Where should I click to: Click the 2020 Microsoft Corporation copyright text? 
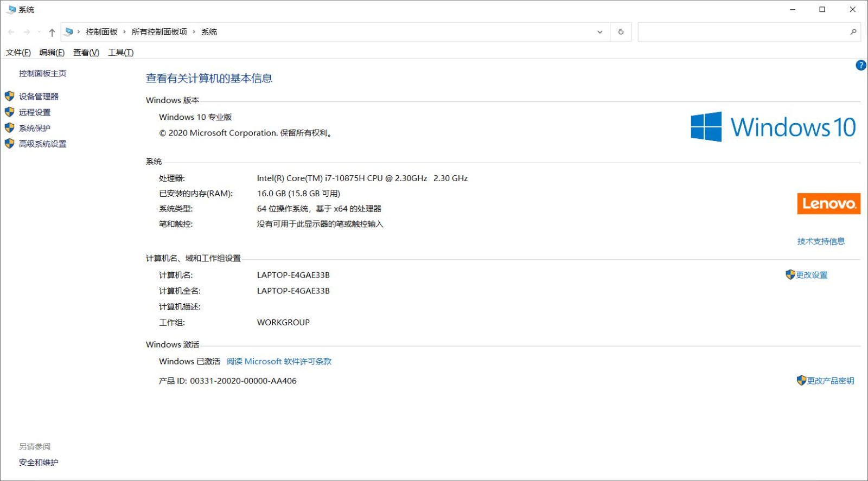point(245,132)
